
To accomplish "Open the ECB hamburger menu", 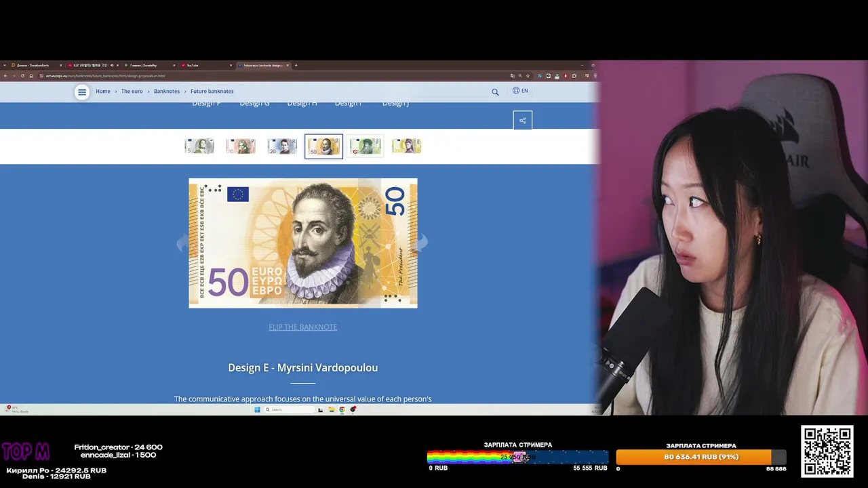I will tap(82, 91).
